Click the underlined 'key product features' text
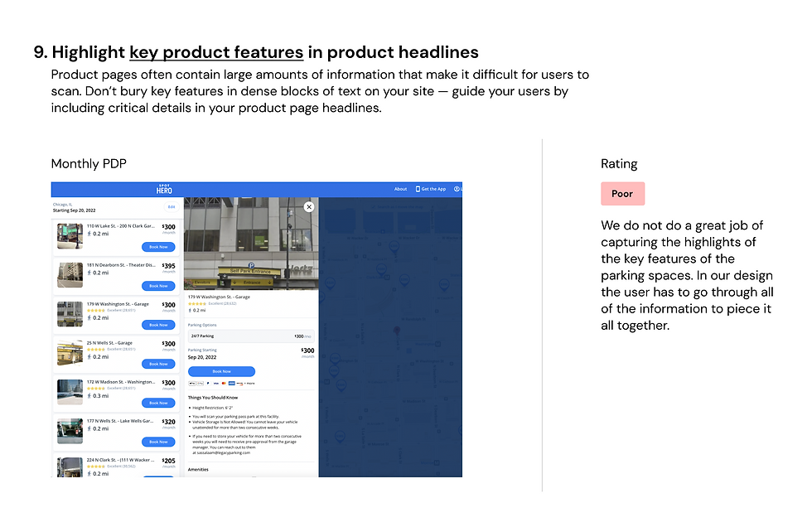812x527 pixels. coord(216,52)
